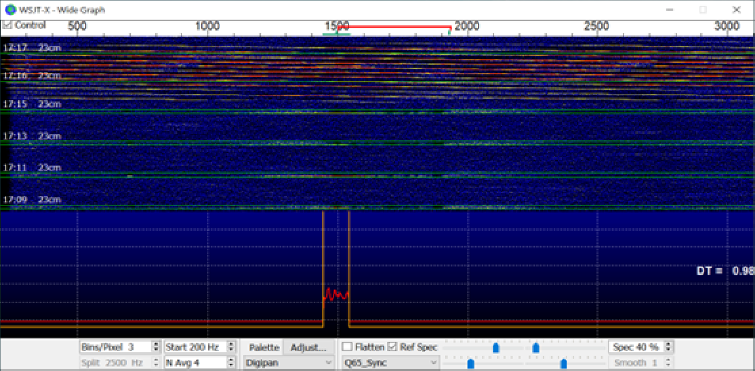Click the N Avg 4 stepper arrows
This screenshot has width=755, height=371.
[231, 363]
